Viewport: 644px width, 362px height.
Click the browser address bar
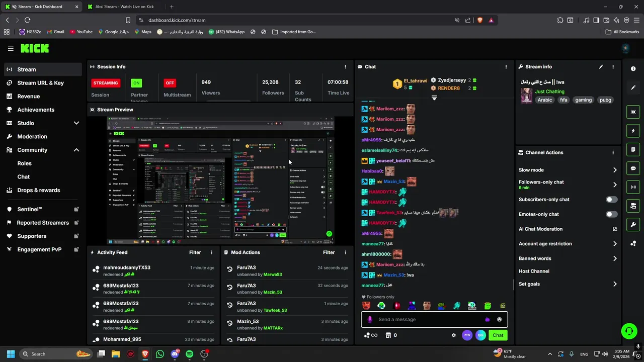pyautogui.click(x=297, y=20)
